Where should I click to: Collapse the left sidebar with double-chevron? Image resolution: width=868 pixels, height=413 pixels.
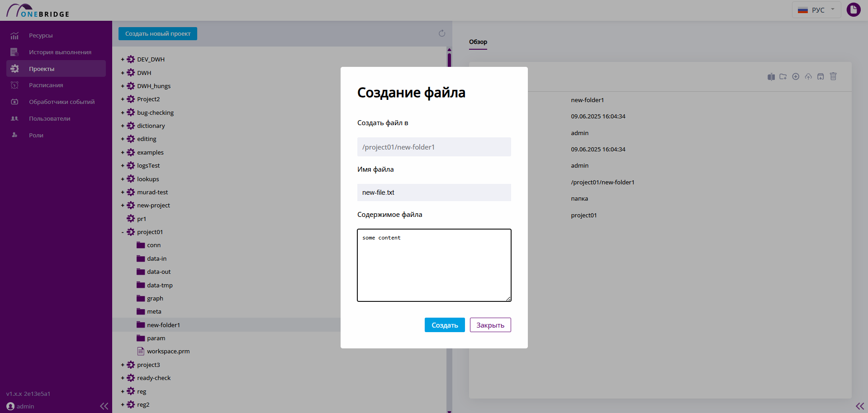click(x=104, y=406)
